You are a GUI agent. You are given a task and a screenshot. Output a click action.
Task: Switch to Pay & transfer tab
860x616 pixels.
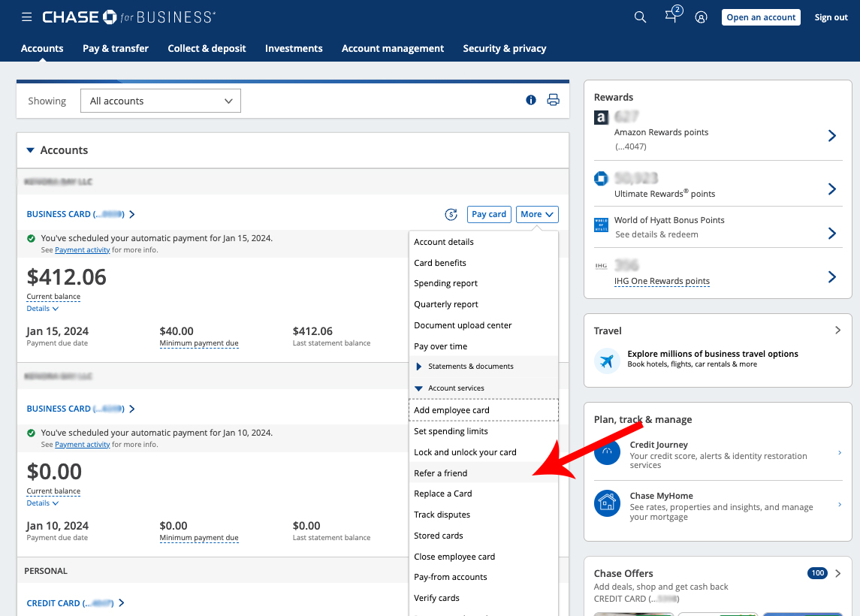(116, 48)
